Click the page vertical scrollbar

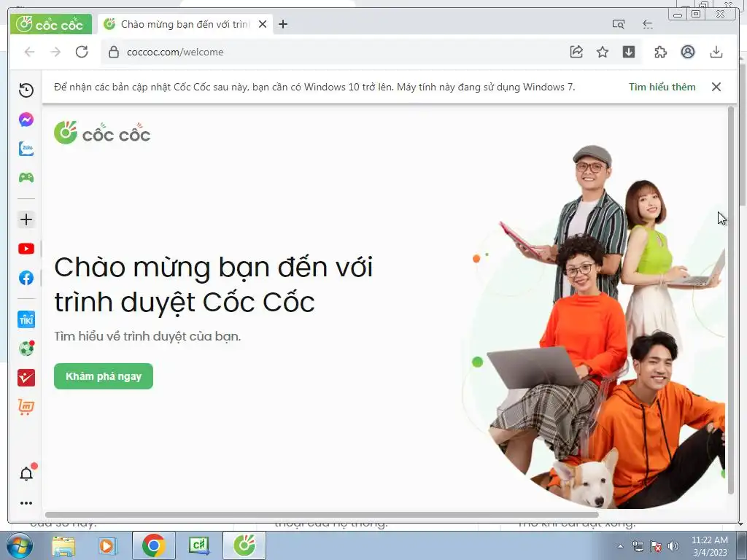(731, 300)
